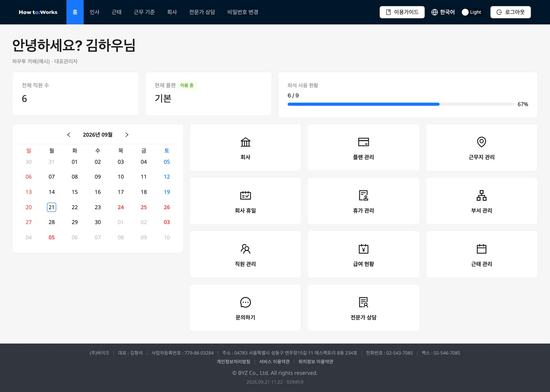Open the 근태 menu
550x392 pixels.
(x=117, y=12)
